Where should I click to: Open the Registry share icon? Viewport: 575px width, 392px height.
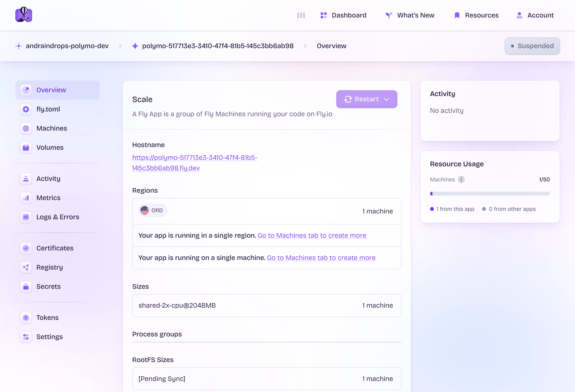(x=26, y=267)
